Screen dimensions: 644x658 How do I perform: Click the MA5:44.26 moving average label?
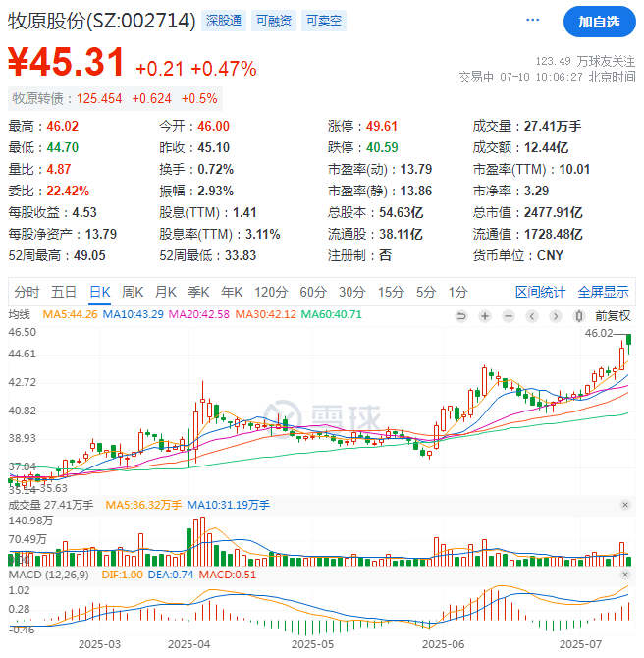tap(70, 314)
